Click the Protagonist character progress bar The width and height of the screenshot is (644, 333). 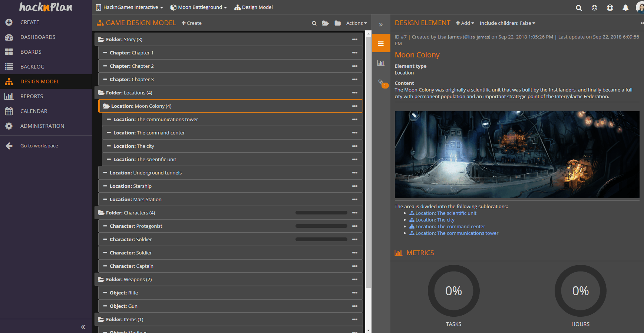pos(321,226)
